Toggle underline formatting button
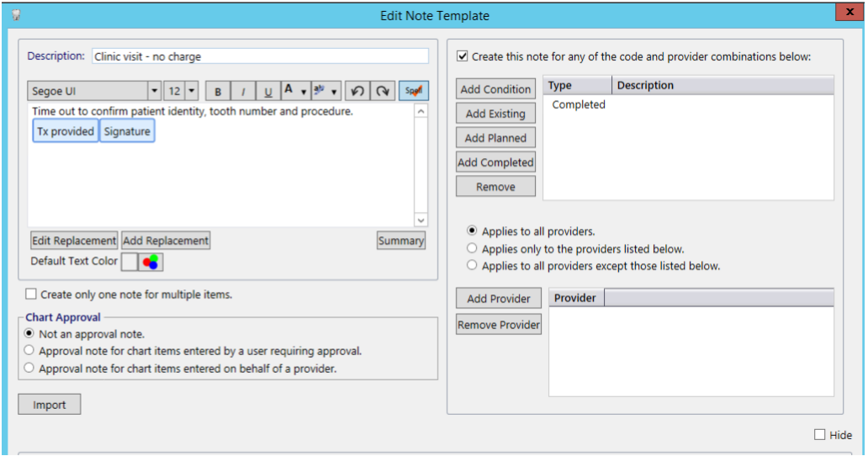868x456 pixels. [268, 92]
